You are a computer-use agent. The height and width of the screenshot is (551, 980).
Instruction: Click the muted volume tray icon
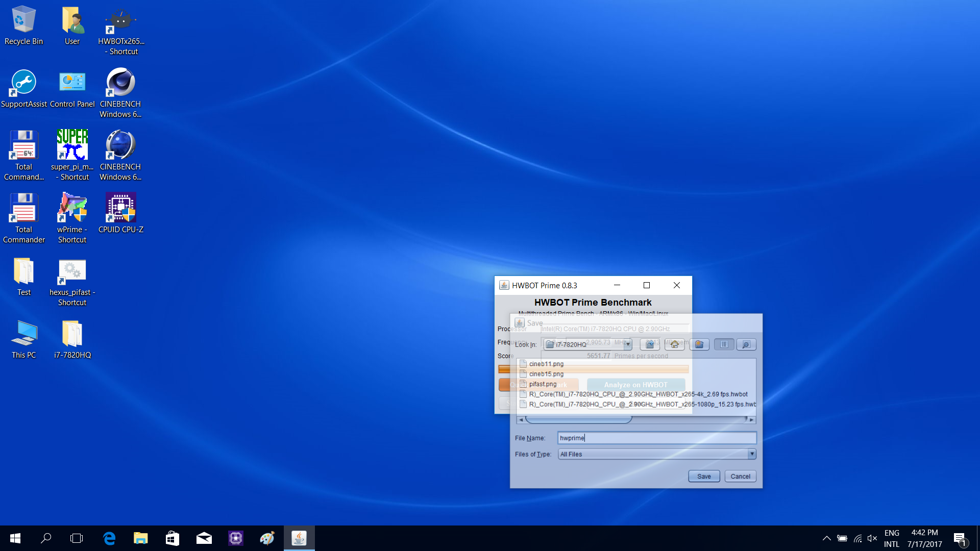point(872,538)
